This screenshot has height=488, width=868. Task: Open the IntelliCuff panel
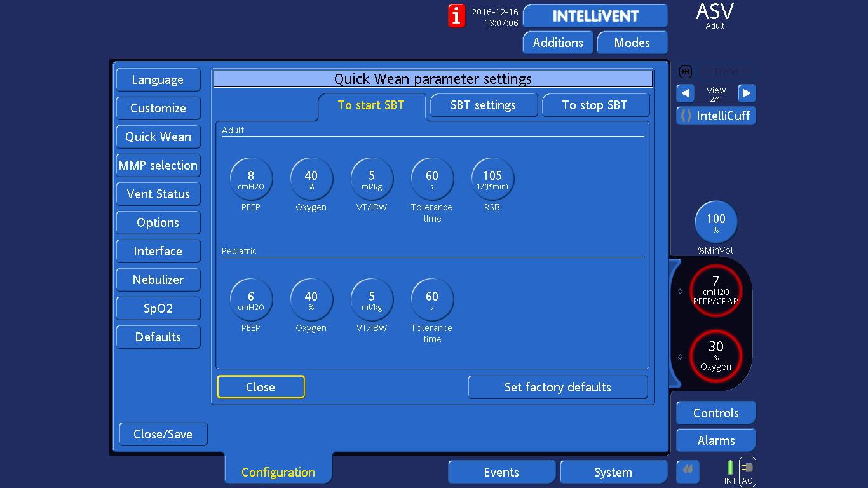point(716,116)
